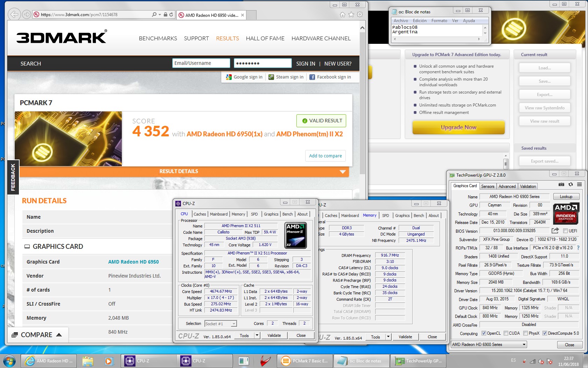Click the 3DMARK logo
588x368 pixels.
click(x=62, y=37)
